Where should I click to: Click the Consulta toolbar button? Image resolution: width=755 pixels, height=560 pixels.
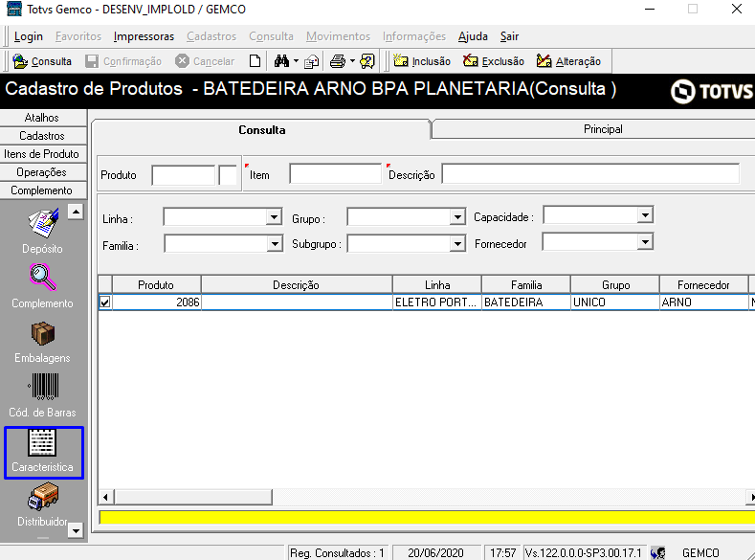click(42, 61)
